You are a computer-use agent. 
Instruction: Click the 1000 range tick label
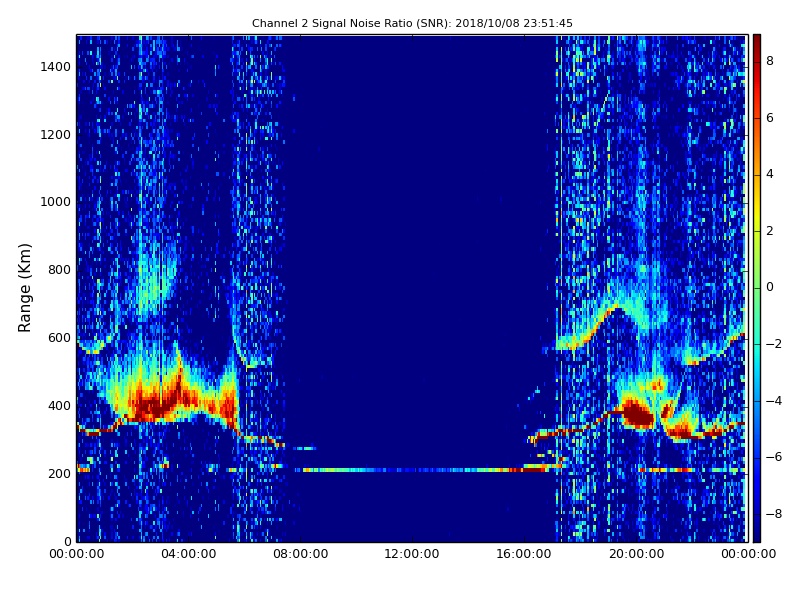(56, 202)
